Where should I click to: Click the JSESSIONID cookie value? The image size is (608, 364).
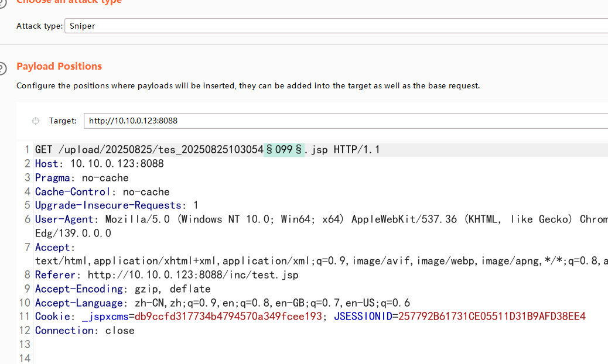(x=491, y=317)
